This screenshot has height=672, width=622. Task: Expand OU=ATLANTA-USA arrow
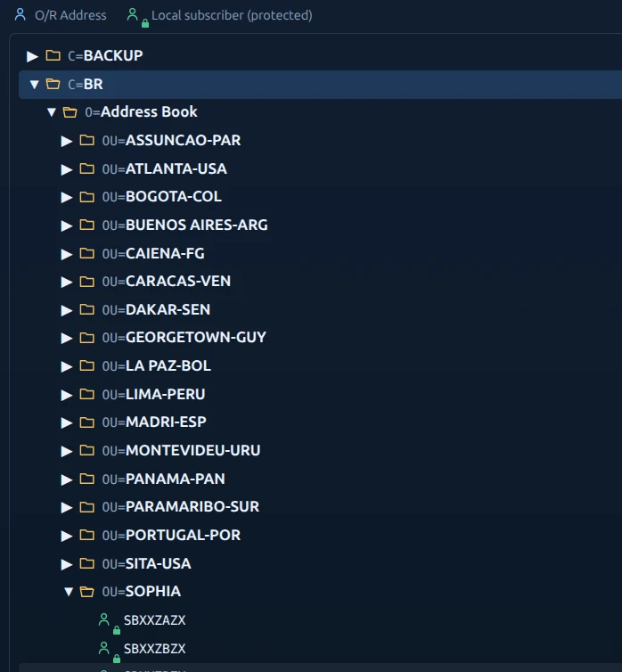(x=67, y=169)
